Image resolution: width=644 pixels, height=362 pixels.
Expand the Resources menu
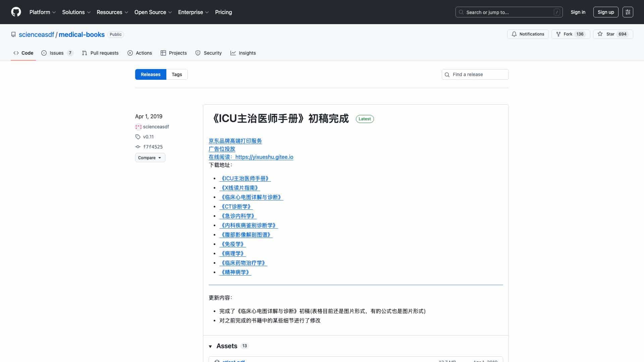coord(112,12)
